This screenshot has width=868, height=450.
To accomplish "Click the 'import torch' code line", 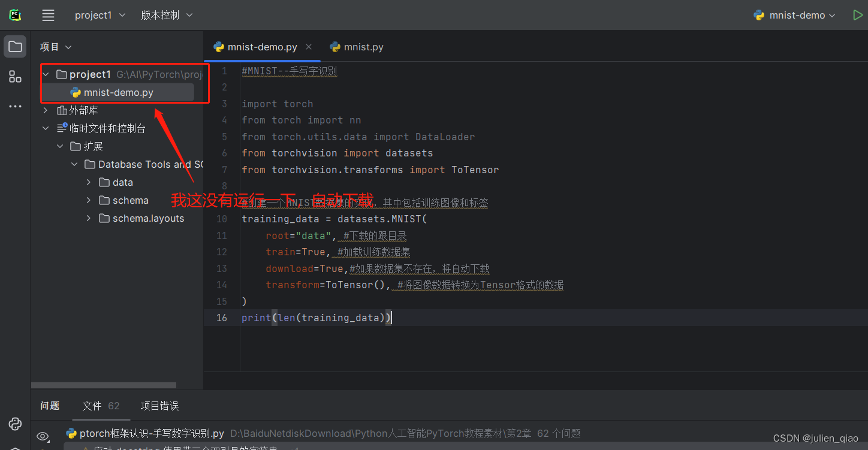I will click(277, 104).
